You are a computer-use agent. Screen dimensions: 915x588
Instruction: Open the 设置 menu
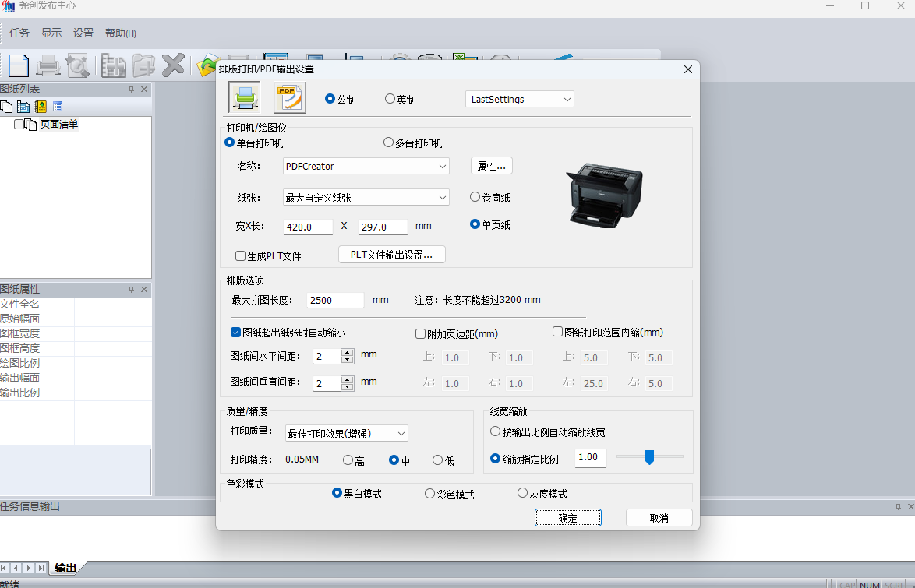pyautogui.click(x=83, y=33)
